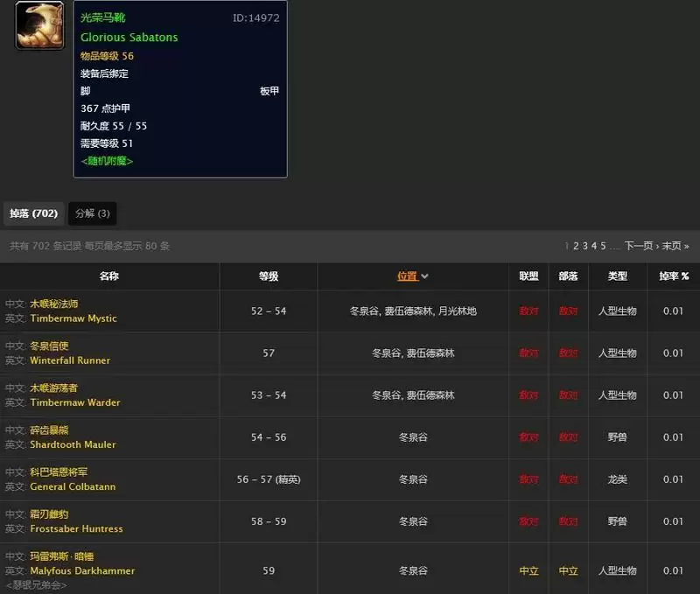Open the General Colbatann NPC entry

(x=74, y=486)
